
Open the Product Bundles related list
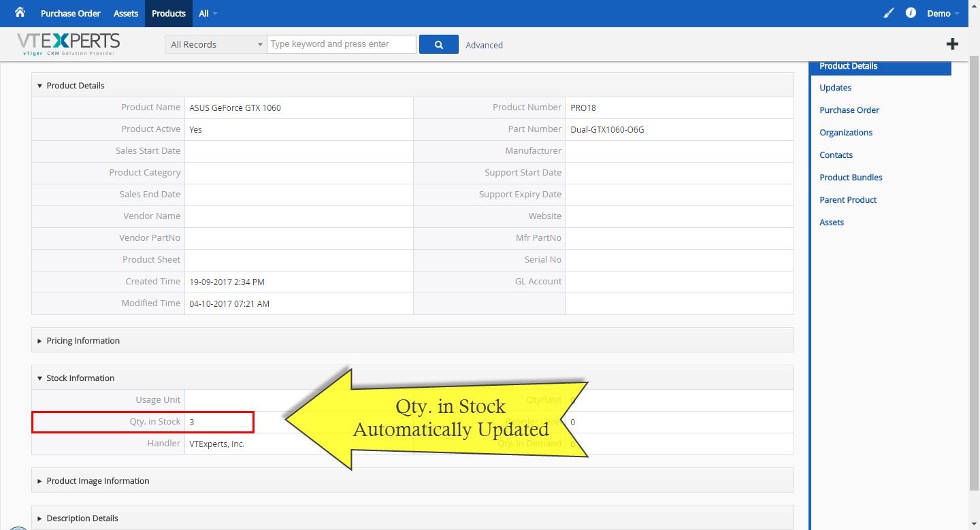(851, 178)
